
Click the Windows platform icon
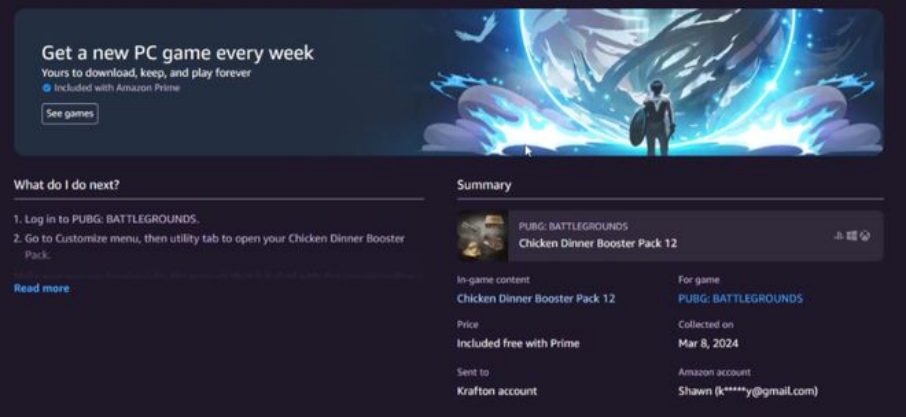point(852,236)
